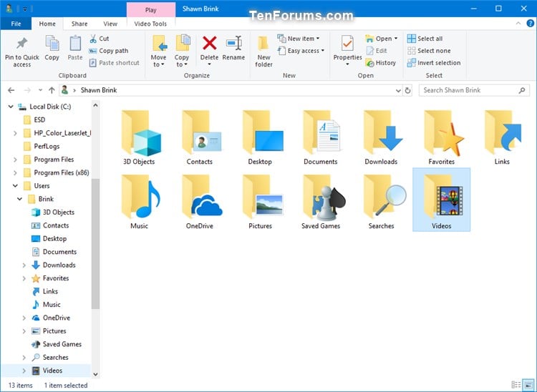Image resolution: width=537 pixels, height=392 pixels.
Task: Select the Downloads folder icon
Action: tap(383, 133)
